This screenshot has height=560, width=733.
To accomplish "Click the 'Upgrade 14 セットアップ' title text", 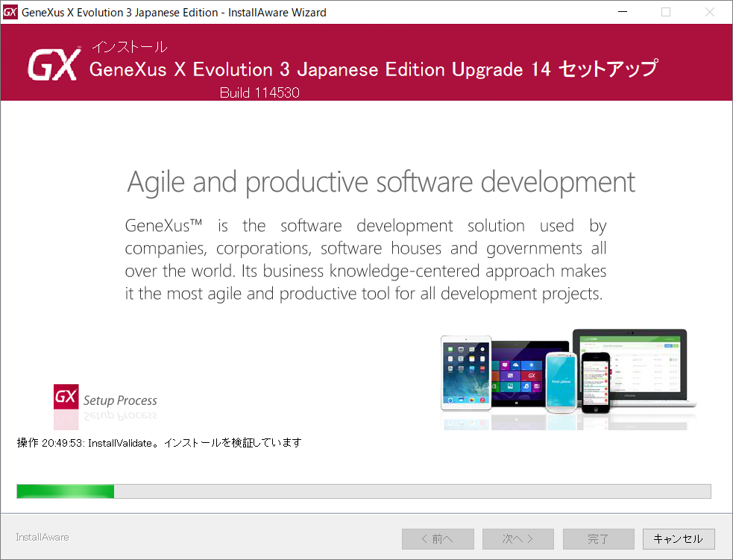I will pos(555,69).
